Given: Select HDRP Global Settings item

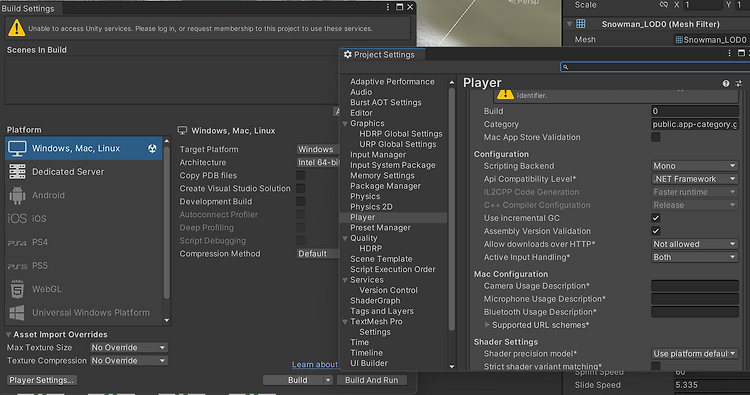Looking at the screenshot, I should coord(401,134).
